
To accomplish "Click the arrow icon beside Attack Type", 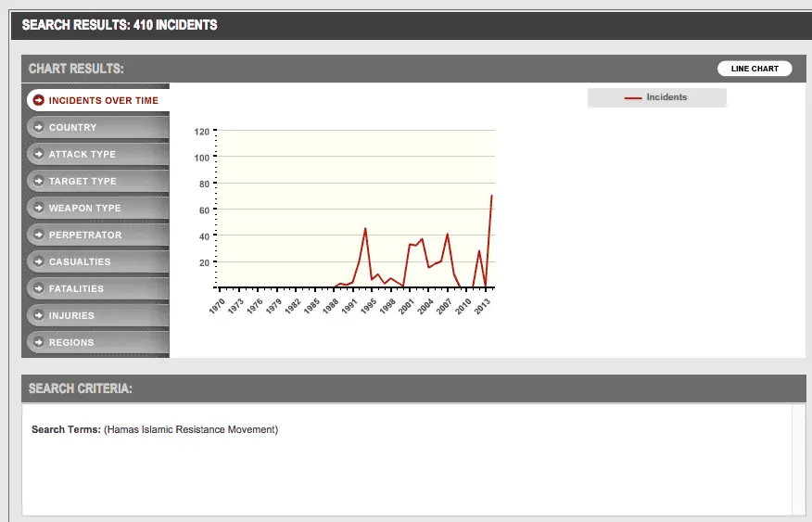I will [x=38, y=154].
